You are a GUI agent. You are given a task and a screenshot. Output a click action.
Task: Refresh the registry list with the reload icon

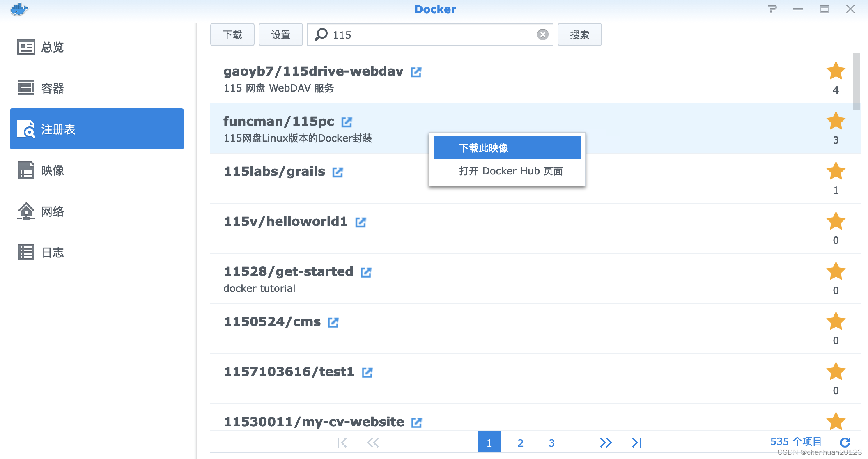(x=845, y=442)
